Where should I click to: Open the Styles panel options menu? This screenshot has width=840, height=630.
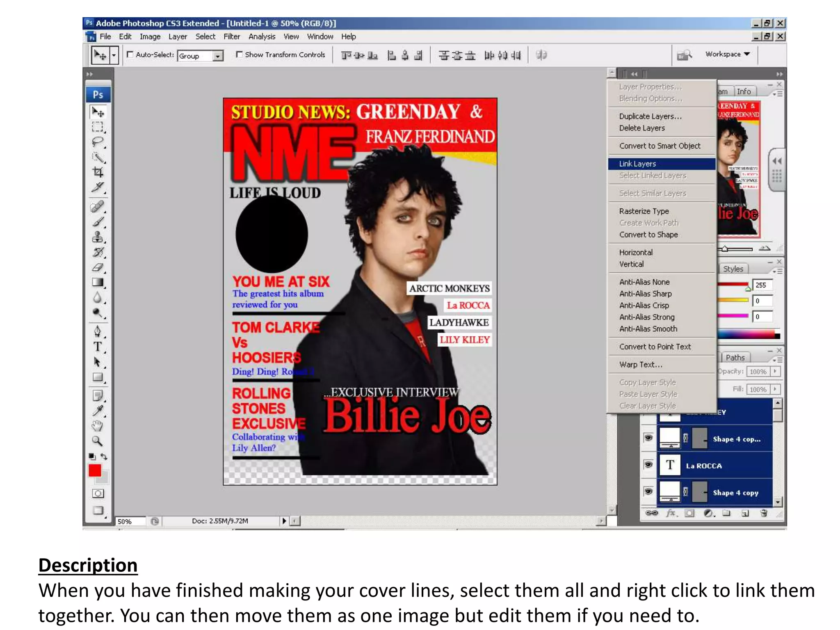[777, 271]
